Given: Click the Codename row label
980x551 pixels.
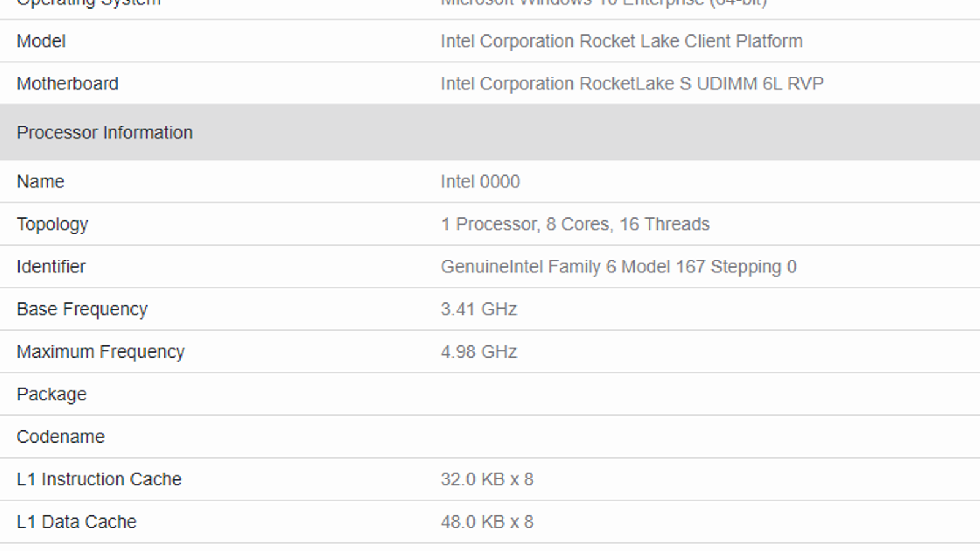Looking at the screenshot, I should click(x=61, y=437).
